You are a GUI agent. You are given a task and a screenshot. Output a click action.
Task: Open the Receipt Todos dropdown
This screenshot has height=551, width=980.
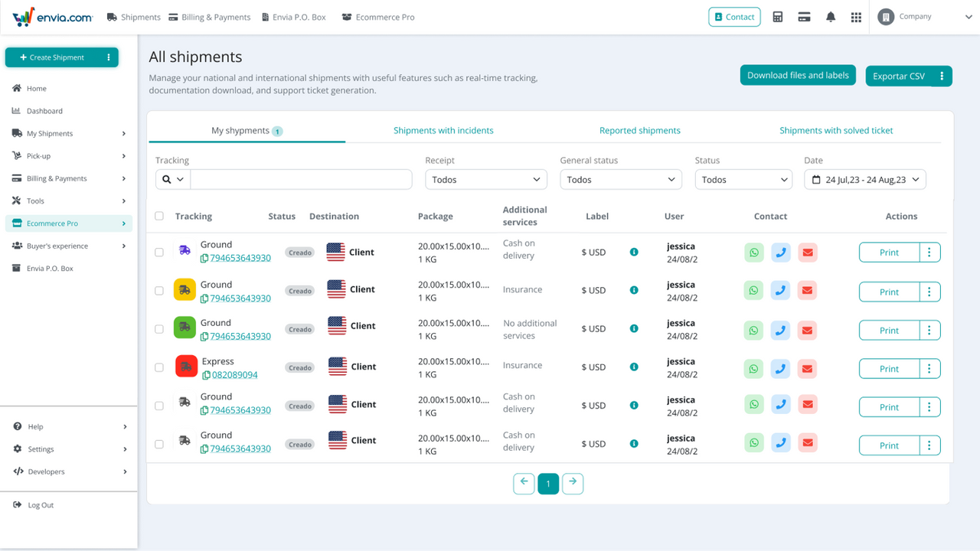[485, 179]
